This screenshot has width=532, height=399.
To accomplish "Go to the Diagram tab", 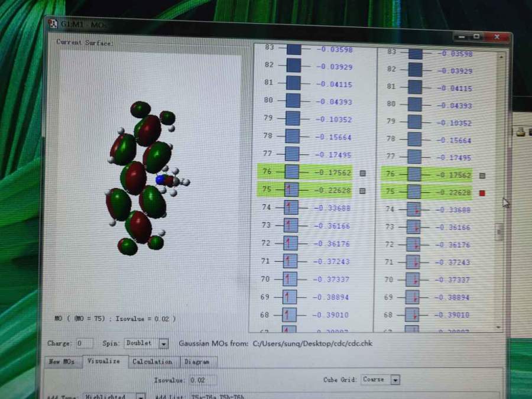I will click(197, 362).
